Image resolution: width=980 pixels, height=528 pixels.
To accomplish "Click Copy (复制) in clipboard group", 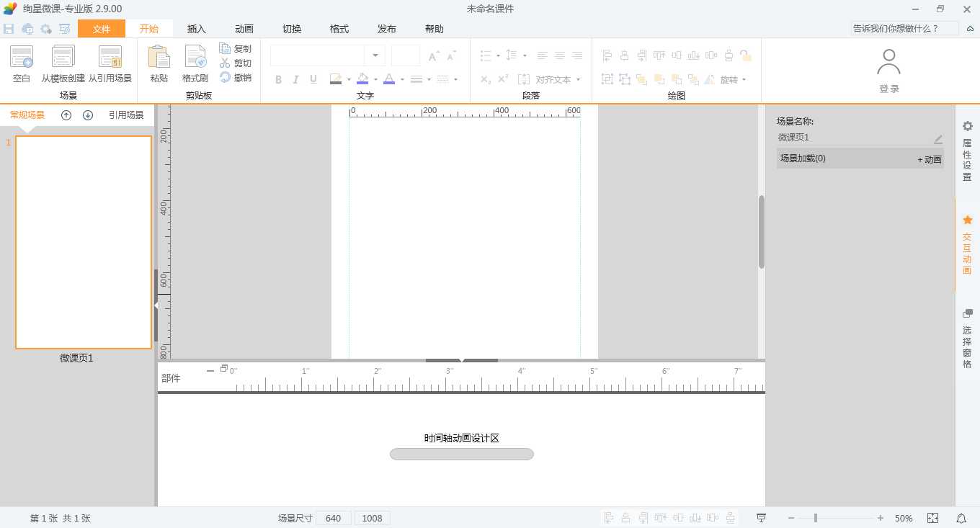I will 236,49.
